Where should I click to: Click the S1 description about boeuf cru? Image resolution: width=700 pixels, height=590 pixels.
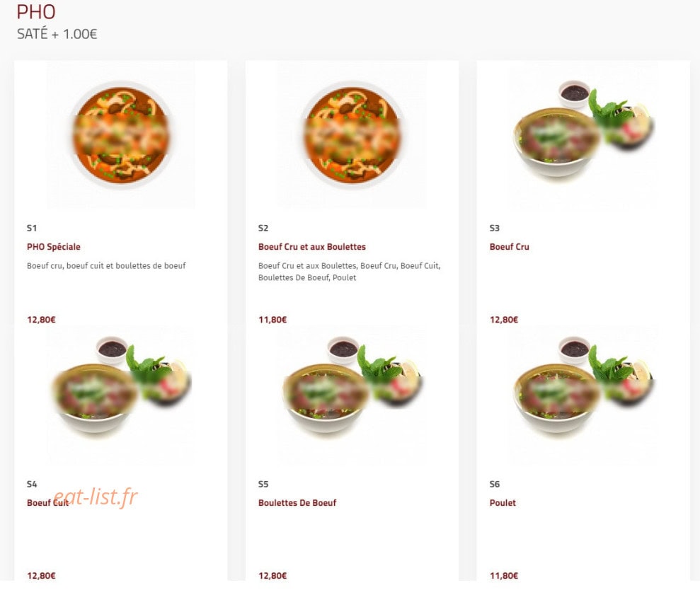[x=106, y=265]
